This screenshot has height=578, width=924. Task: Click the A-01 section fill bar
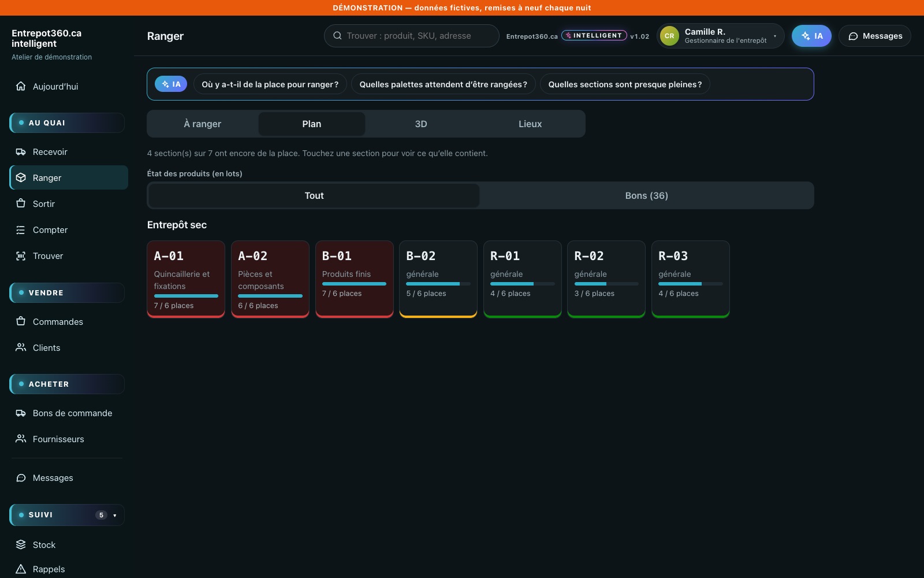click(186, 296)
